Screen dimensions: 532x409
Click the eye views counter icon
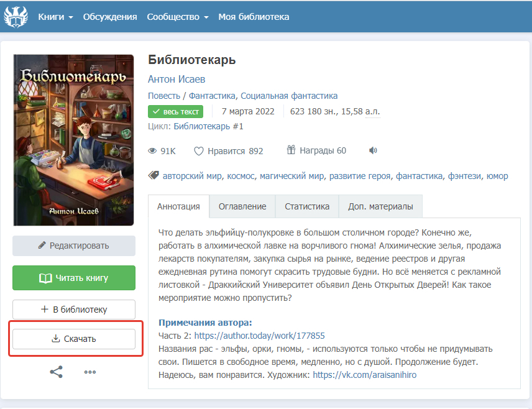click(152, 151)
